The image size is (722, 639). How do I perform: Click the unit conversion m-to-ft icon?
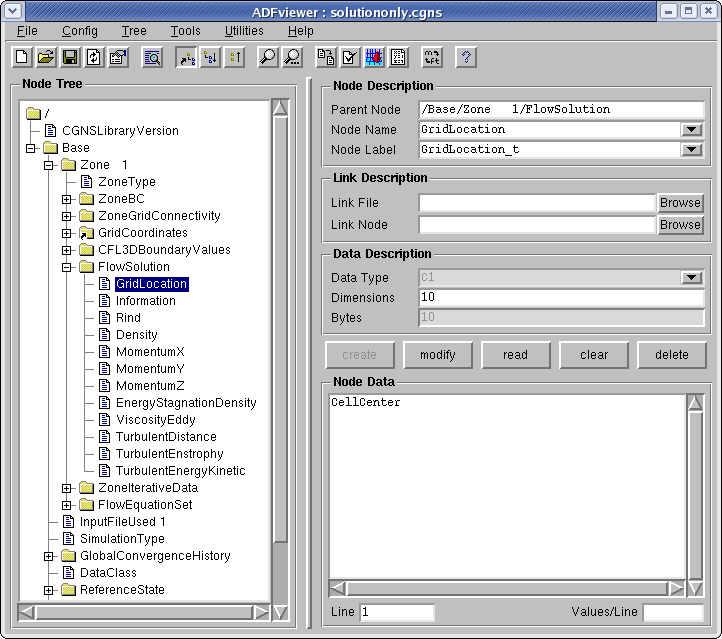point(432,57)
